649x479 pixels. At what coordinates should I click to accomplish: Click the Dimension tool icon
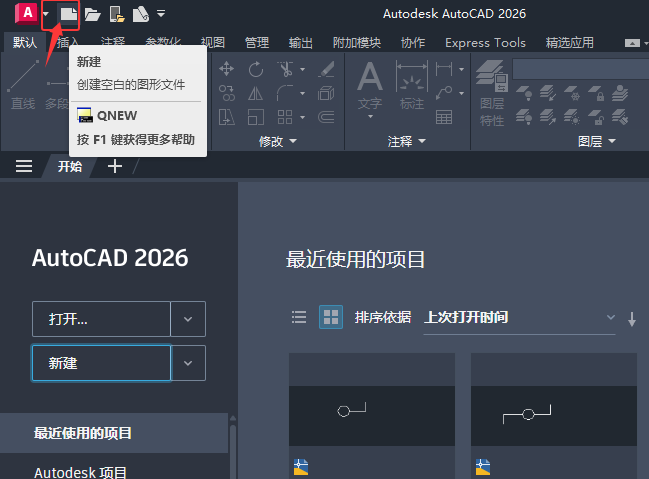[411, 76]
